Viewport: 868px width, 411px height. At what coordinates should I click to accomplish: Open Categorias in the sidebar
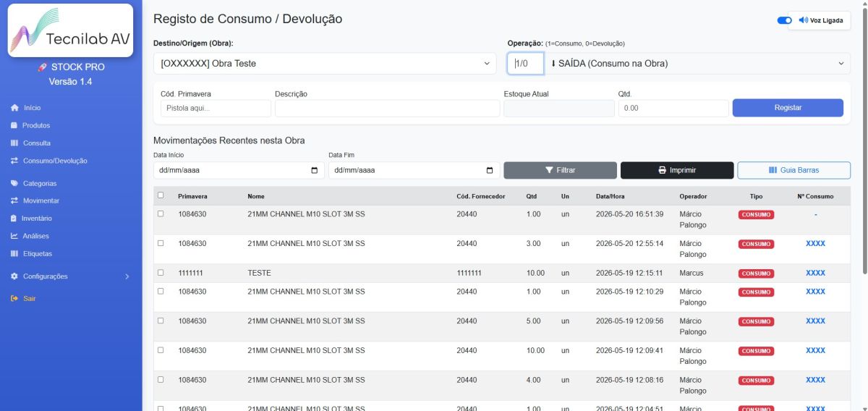coord(40,183)
